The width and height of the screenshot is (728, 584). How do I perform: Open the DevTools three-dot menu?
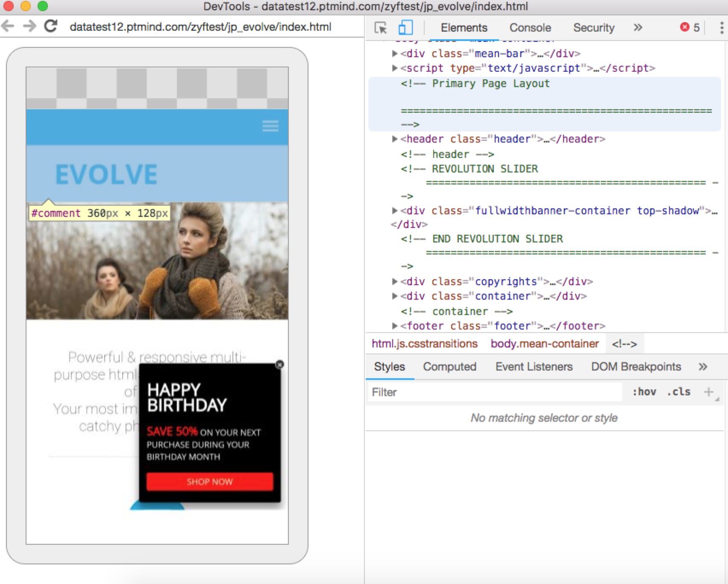click(722, 28)
